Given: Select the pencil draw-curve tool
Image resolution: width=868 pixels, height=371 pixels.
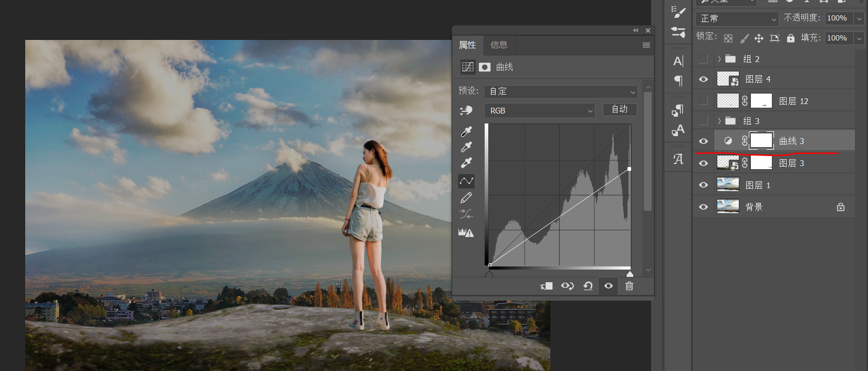Looking at the screenshot, I should pos(466,198).
